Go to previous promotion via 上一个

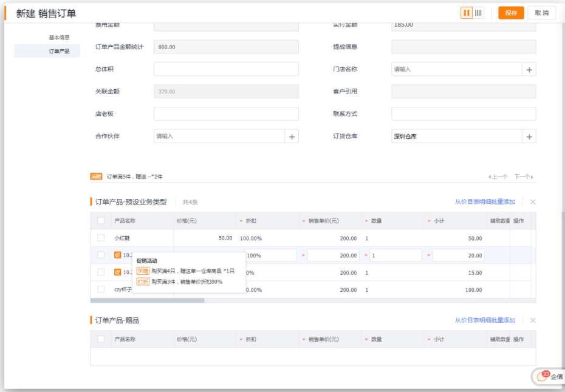(498, 177)
